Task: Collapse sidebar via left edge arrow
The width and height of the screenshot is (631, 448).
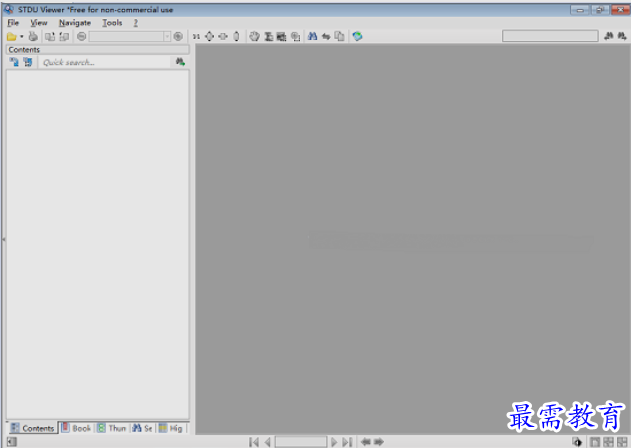Action: pos(4,239)
